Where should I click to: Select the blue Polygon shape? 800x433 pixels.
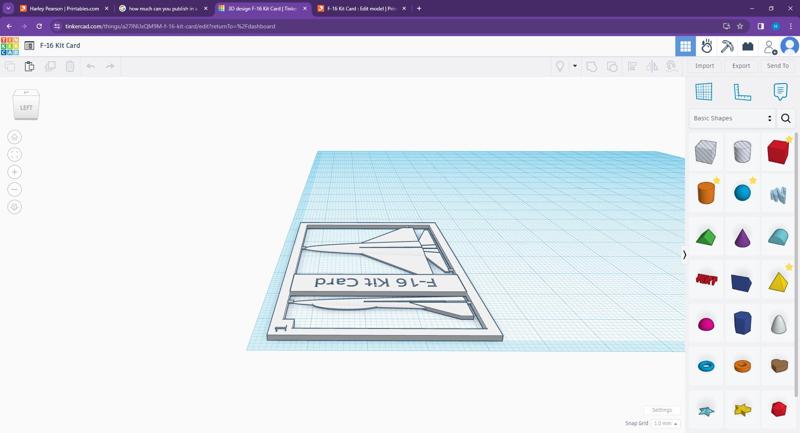click(742, 323)
